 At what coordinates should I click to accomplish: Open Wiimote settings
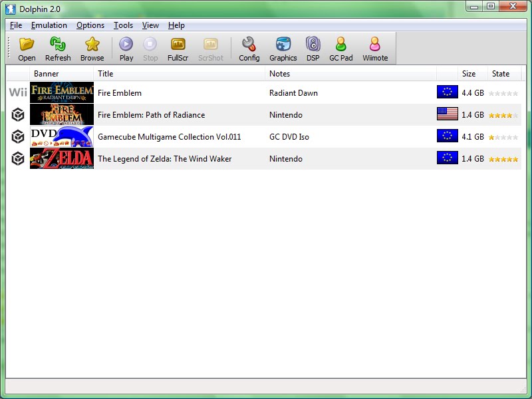pos(375,49)
